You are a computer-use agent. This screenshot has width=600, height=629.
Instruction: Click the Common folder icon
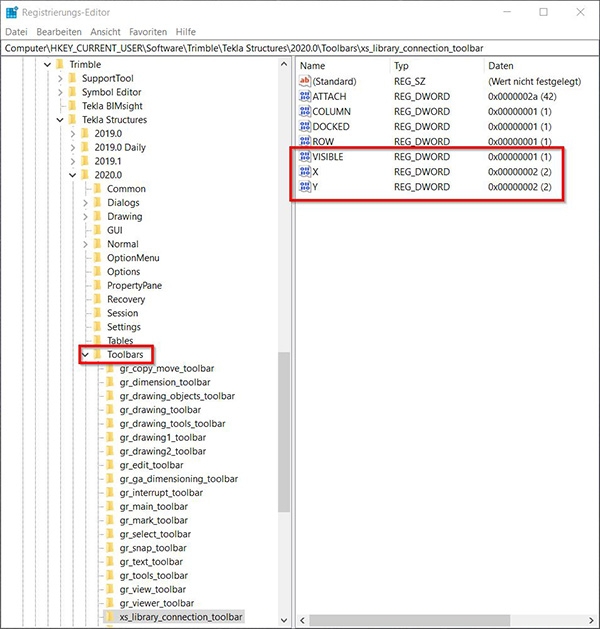(x=97, y=189)
